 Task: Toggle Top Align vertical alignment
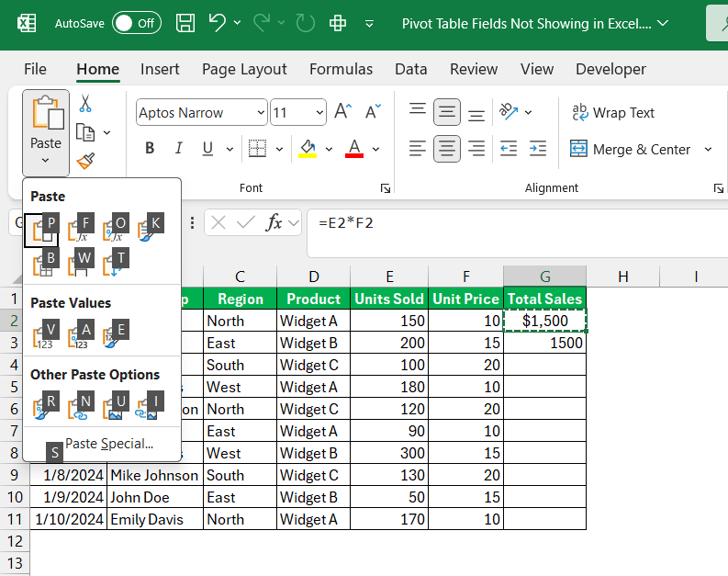(418, 109)
